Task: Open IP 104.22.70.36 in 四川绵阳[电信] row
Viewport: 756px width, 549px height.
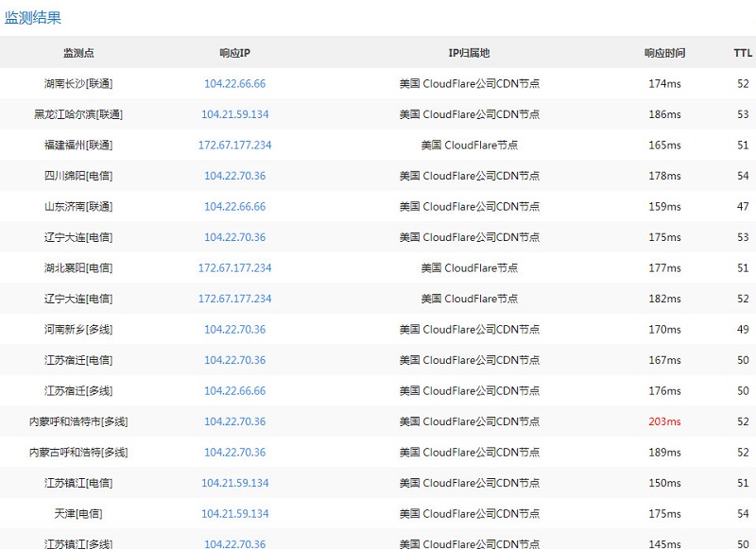Action: [x=234, y=176]
